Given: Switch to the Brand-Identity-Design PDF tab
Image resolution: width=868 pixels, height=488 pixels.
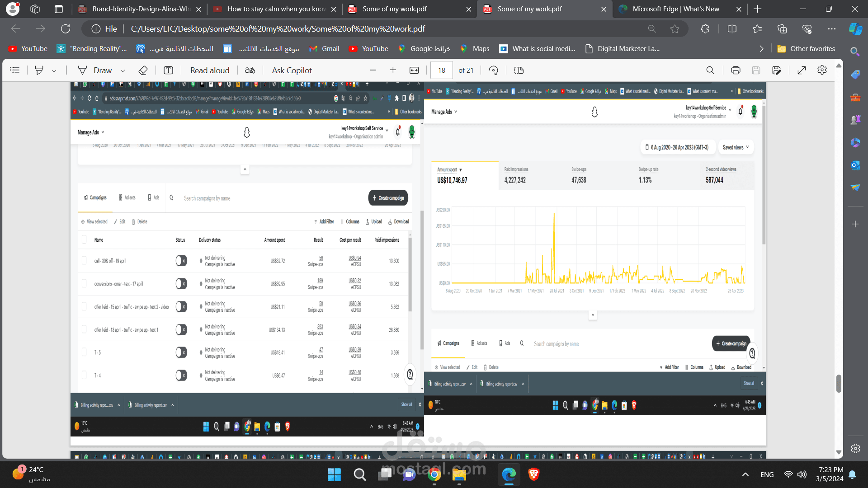Looking at the screenshot, I should pos(141,9).
